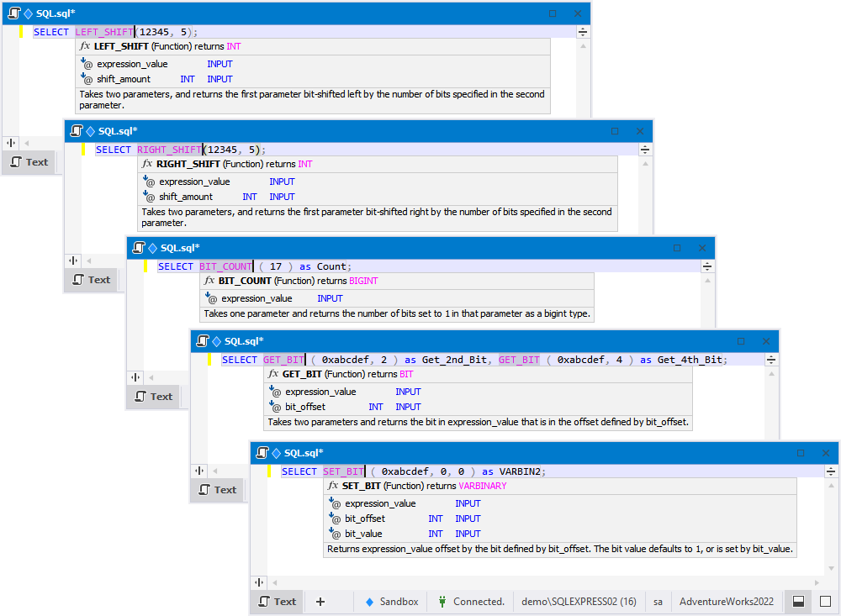Screen dimensions: 841x616
Task: Click column splitter icon at bottom of SET_BIT window
Action: (x=259, y=582)
